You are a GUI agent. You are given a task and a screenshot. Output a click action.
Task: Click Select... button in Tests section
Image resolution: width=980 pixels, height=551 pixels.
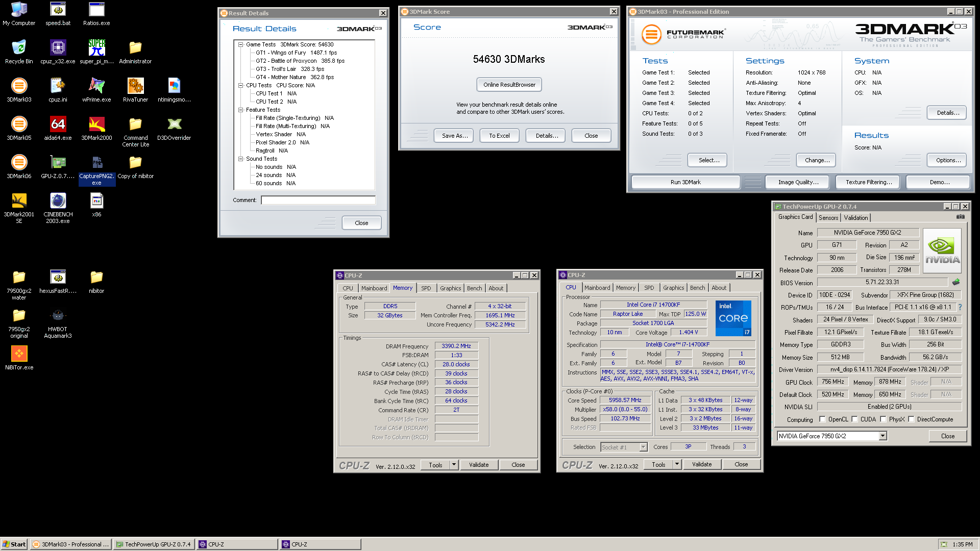click(x=707, y=160)
